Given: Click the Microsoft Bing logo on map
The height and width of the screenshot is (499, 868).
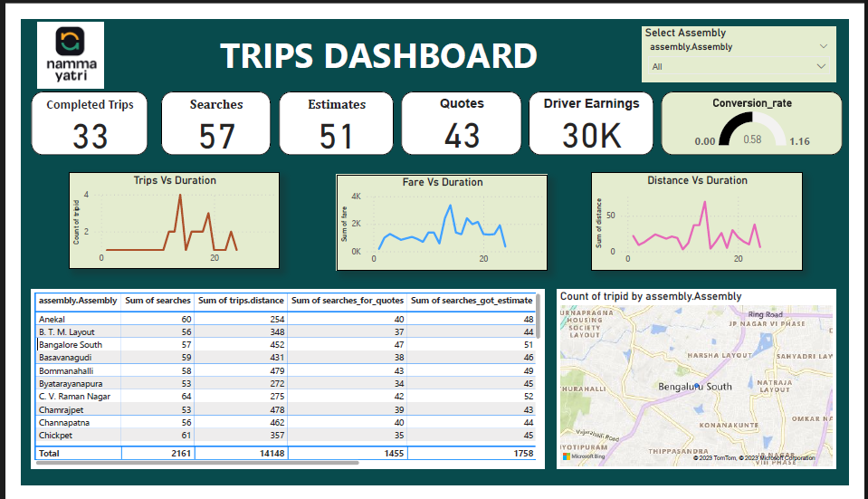Looking at the screenshot, I should 582,456.
